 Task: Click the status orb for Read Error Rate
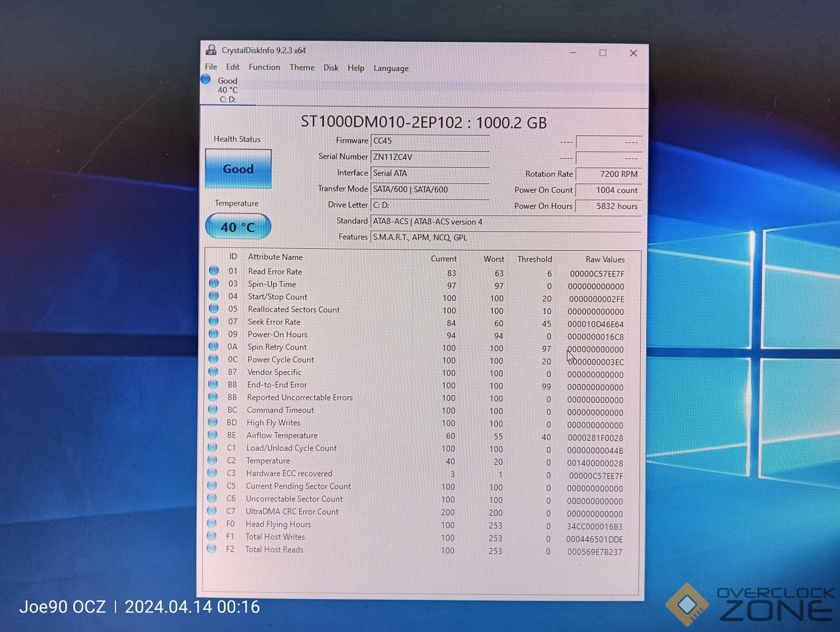(x=214, y=271)
